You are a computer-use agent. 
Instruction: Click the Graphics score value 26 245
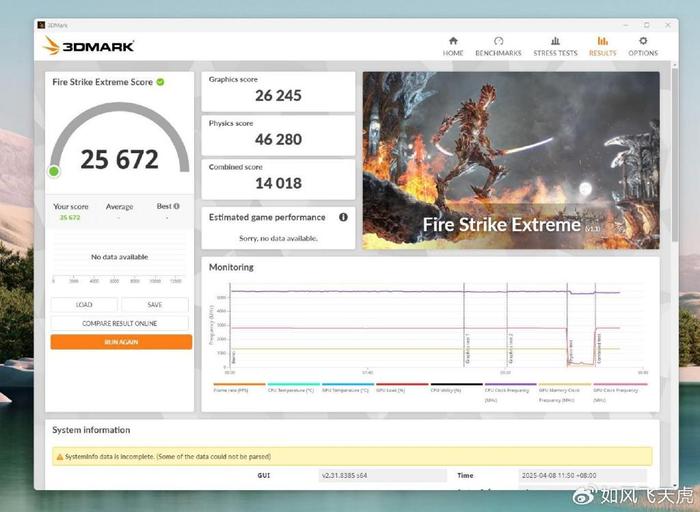[278, 95]
